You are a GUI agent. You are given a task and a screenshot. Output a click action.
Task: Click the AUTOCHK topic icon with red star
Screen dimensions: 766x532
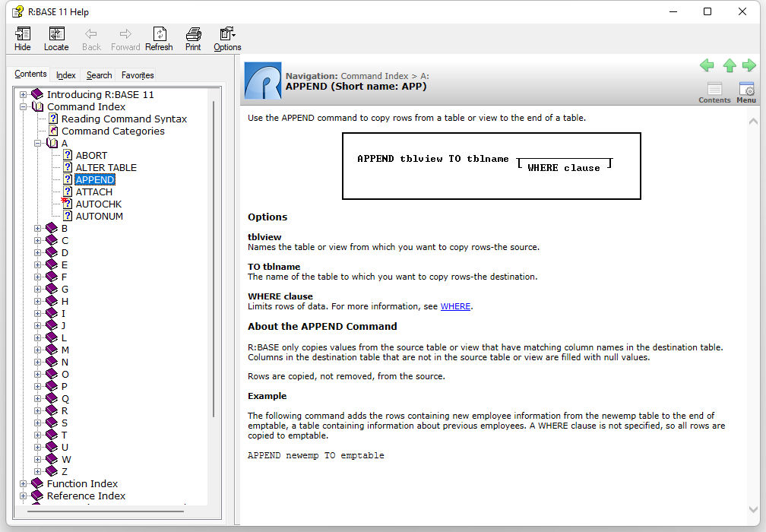(67, 204)
